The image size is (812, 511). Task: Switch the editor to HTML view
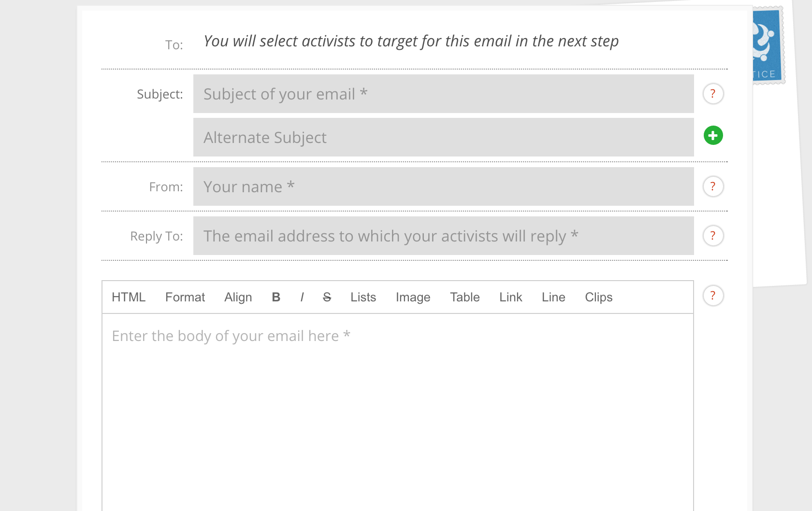[129, 297]
